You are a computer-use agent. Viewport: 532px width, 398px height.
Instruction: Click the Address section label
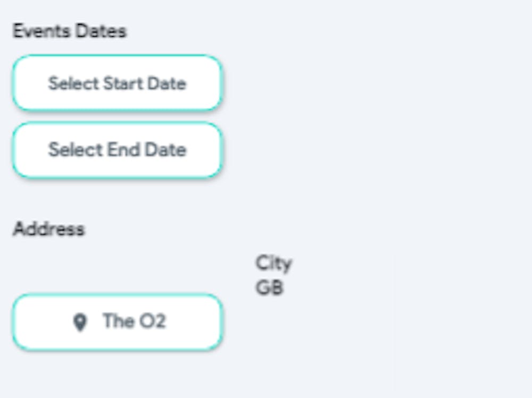(49, 229)
